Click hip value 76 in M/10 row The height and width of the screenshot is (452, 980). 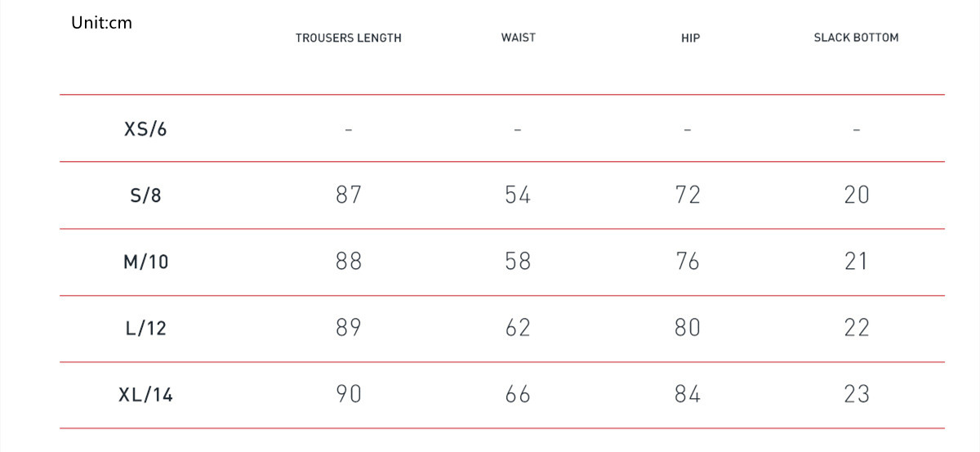688,262
